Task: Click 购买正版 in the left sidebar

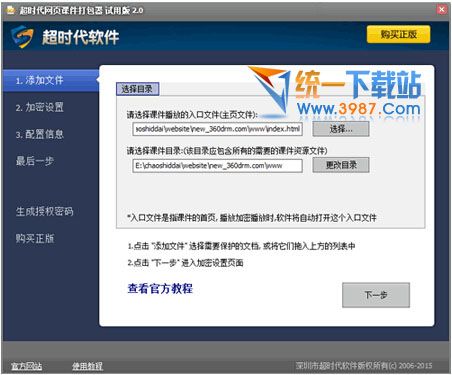Action: coord(35,238)
